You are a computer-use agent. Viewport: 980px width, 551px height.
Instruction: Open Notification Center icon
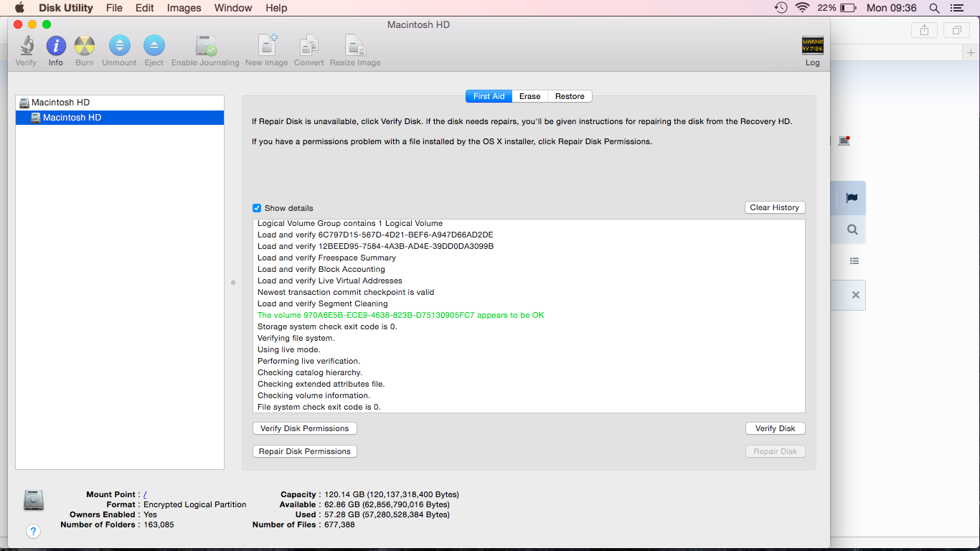[x=956, y=8]
